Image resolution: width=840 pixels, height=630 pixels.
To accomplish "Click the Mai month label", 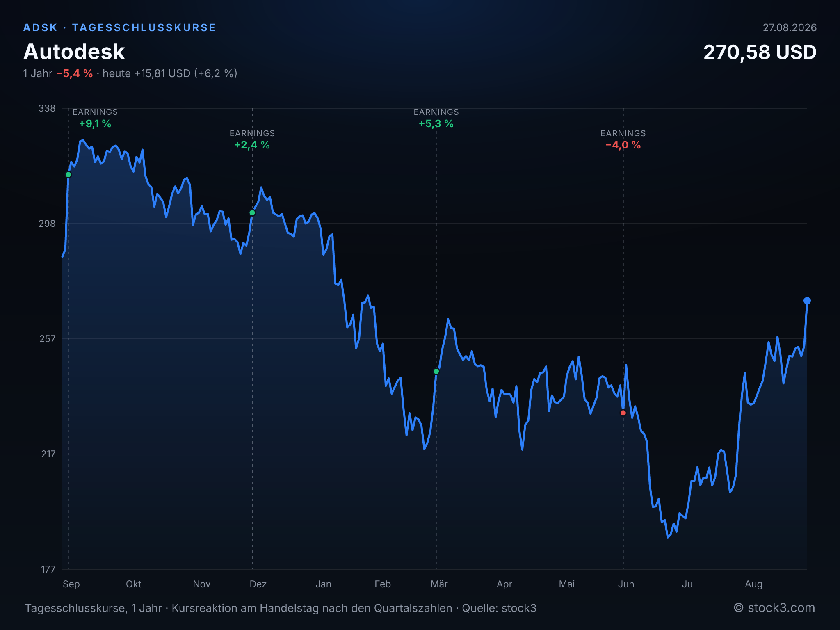I will [567, 584].
